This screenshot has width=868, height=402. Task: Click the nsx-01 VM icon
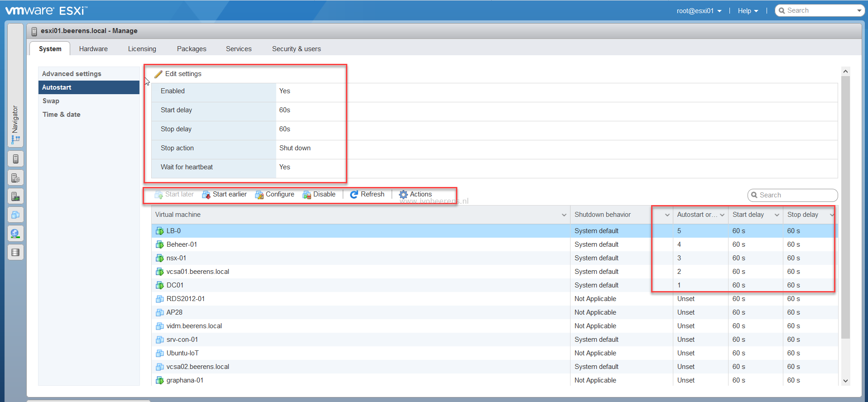(159, 258)
